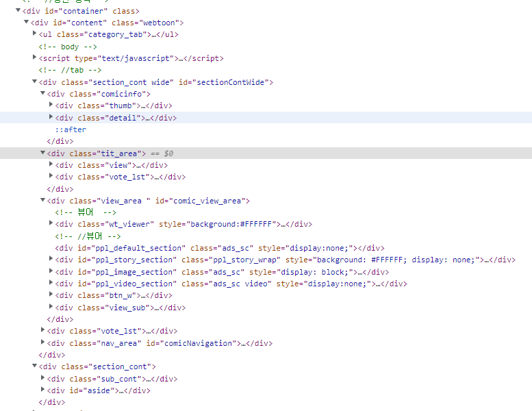Collapse the div class="comicinfo" node
This screenshot has width=532, height=411.
[42, 92]
